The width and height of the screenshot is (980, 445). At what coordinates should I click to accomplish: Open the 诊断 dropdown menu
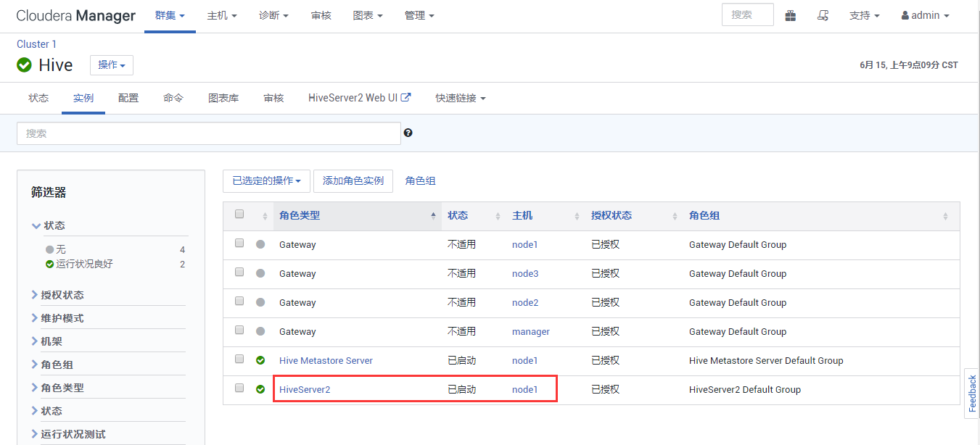(x=273, y=15)
